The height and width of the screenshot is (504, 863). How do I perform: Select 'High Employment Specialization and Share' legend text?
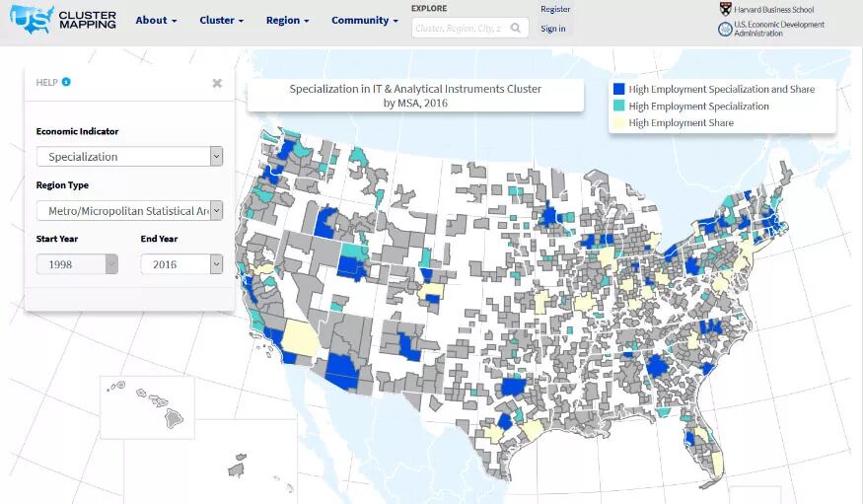point(722,89)
